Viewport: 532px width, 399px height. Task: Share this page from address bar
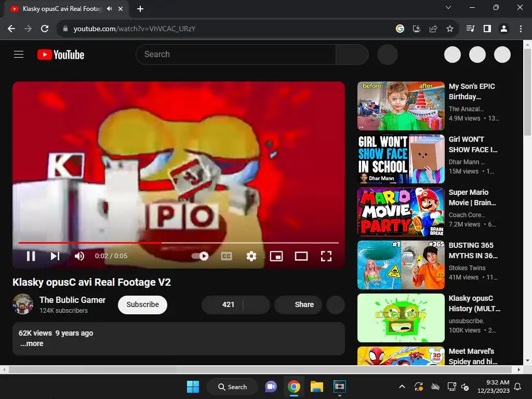click(x=433, y=29)
